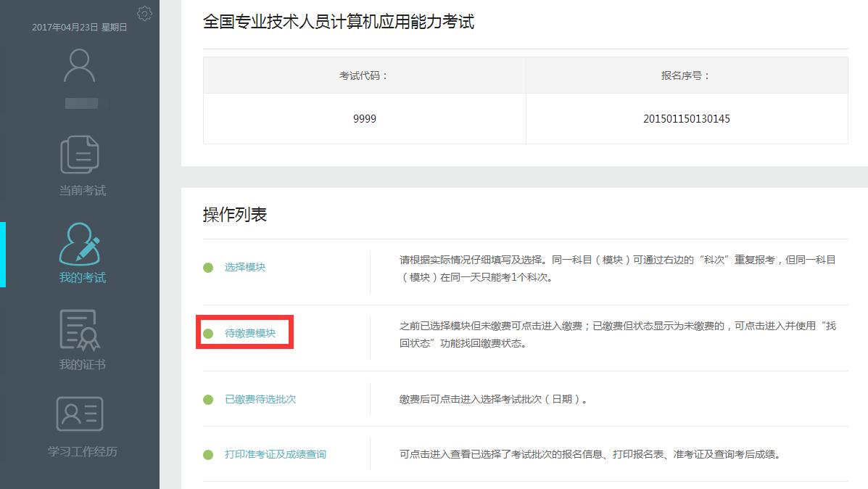Screen dimensions: 868x489
Task: Click description text for 选择模块
Action: [x=618, y=268]
